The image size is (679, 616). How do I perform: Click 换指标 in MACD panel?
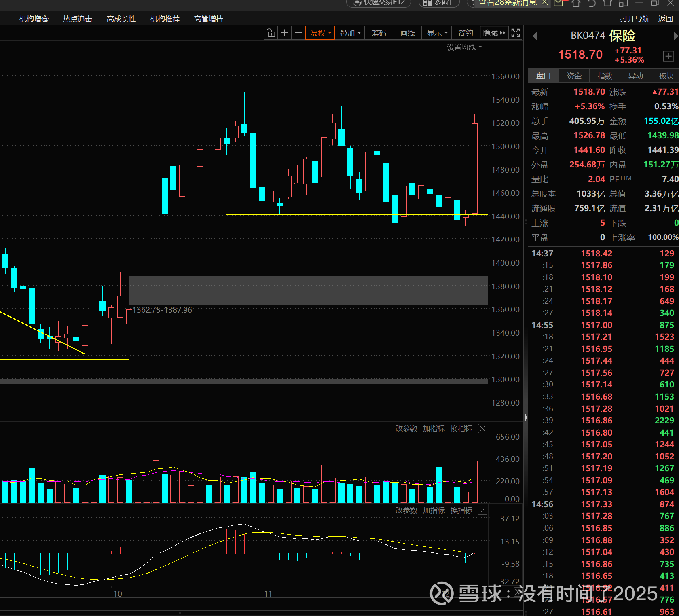(x=461, y=510)
